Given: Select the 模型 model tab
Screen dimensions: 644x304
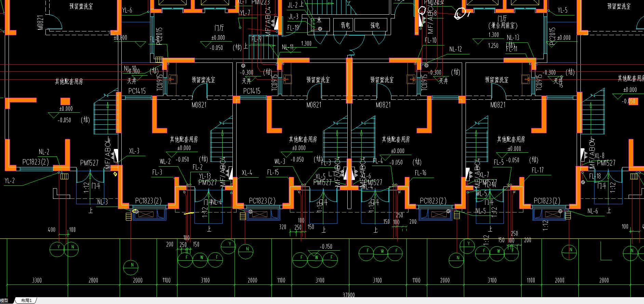Looking at the screenshot, I should (x=4, y=301).
